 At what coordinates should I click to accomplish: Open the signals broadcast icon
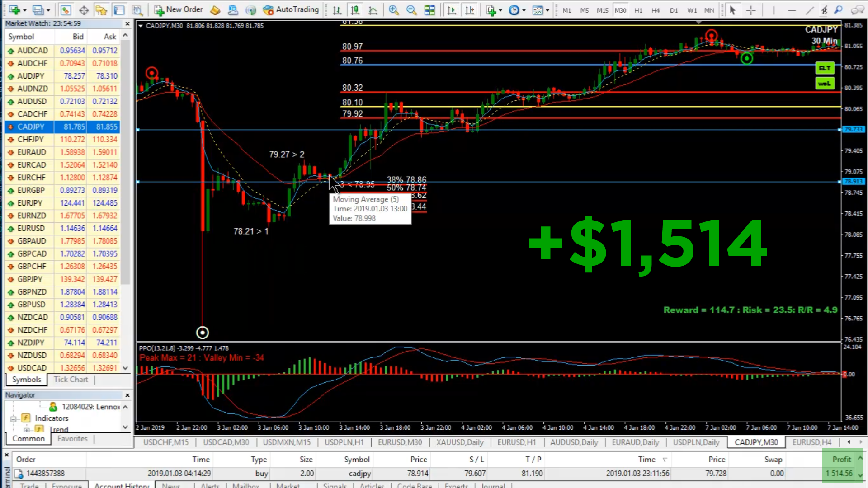pos(250,10)
